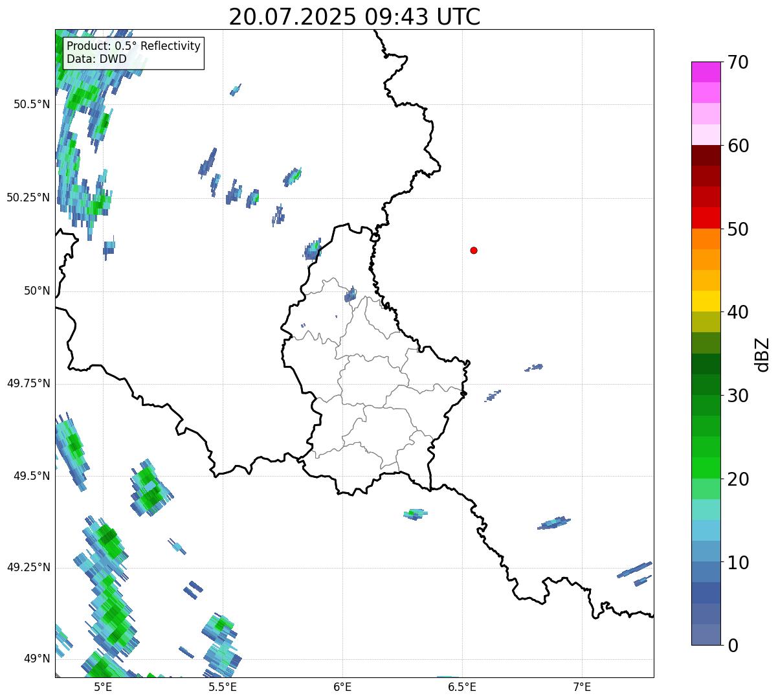Click the 6°E longitude label
Screen dimensions: 778x700
click(x=342, y=686)
